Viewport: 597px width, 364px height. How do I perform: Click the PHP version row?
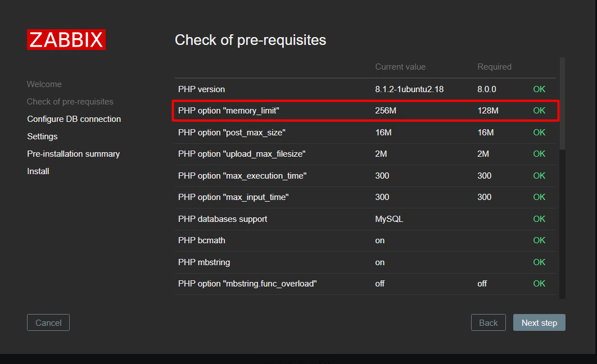(x=365, y=89)
